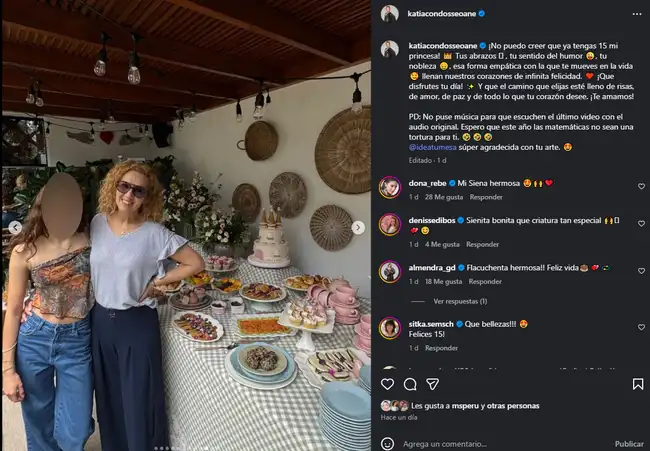Viewport: 650px width, 451px height.
Task: Open sitka.semsch's profile from comment
Action: coord(431,324)
